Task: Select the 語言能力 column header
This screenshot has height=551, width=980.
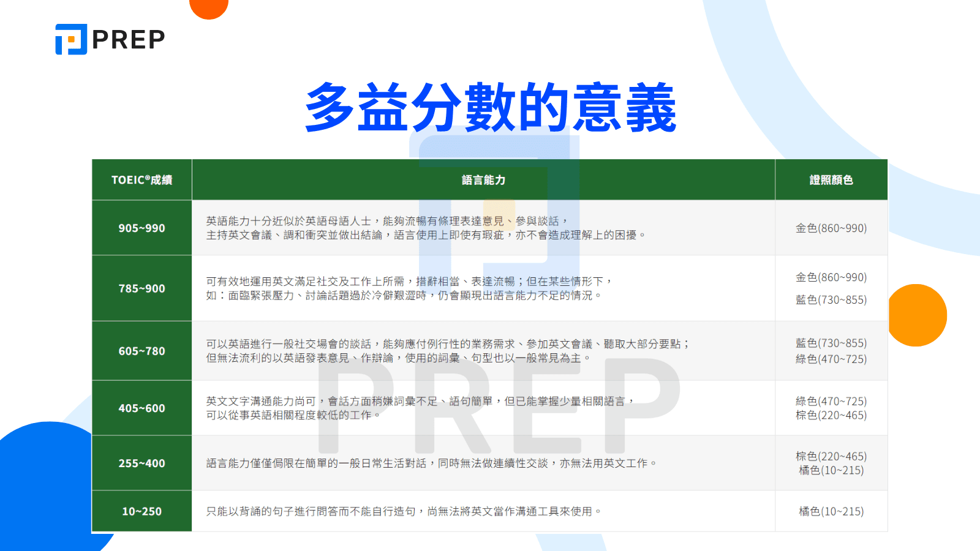Action: pyautogui.click(x=484, y=179)
